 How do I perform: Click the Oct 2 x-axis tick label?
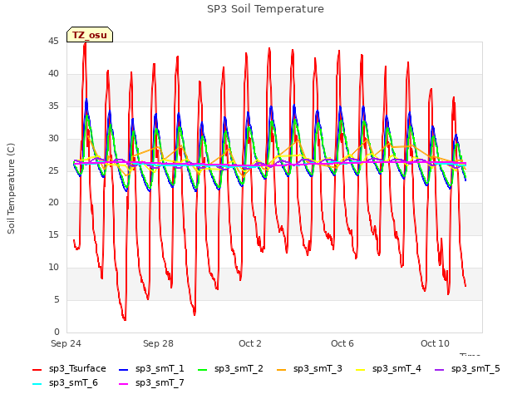[x=250, y=343]
